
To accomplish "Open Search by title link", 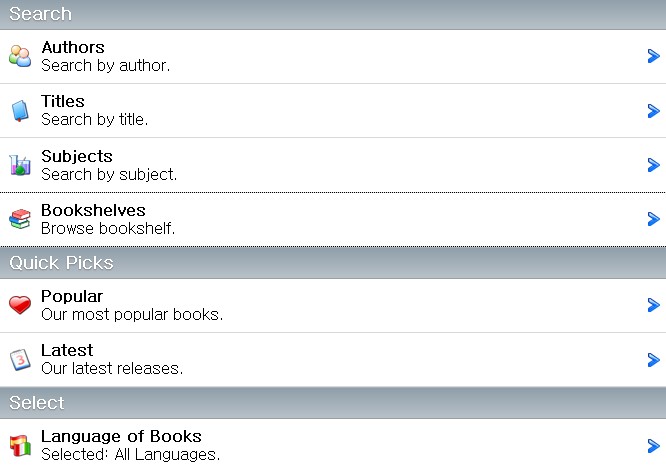I will 94,119.
